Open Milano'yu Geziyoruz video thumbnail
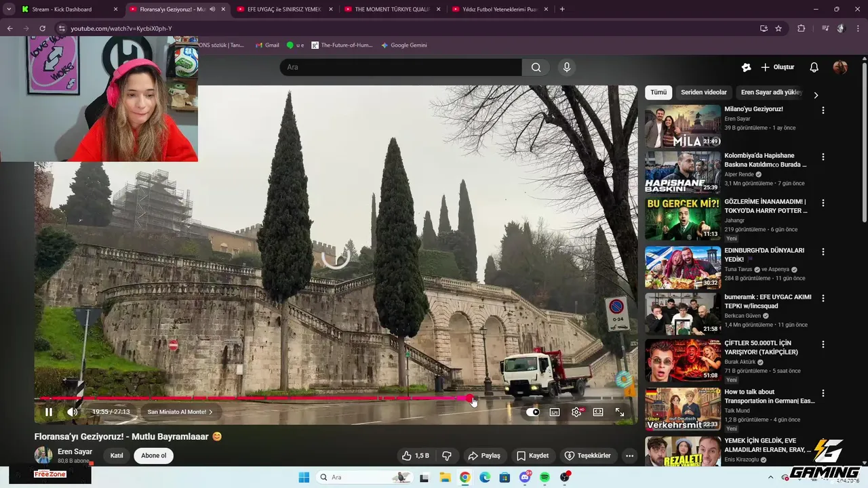This screenshot has width=868, height=488. click(683, 126)
